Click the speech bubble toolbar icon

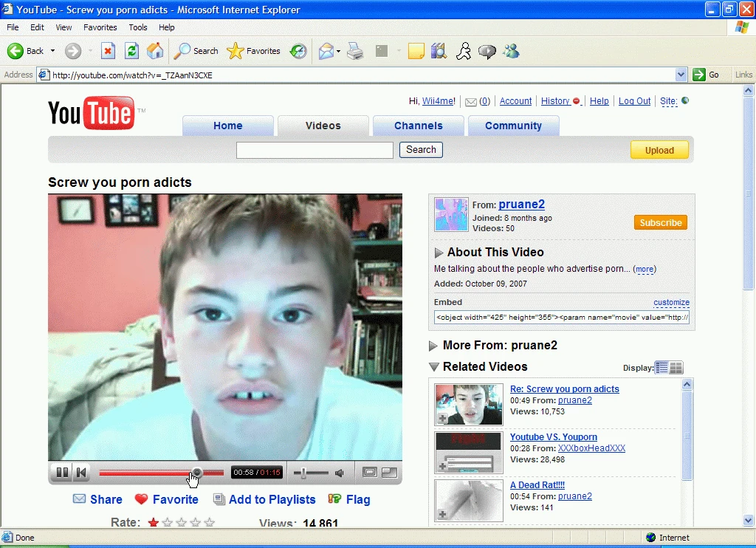487,51
